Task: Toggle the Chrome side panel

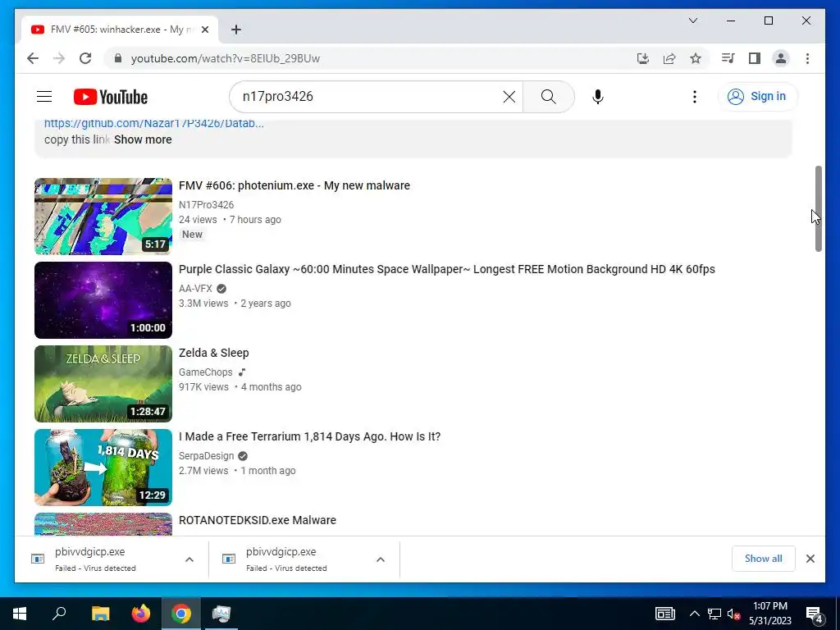Action: 755,58
